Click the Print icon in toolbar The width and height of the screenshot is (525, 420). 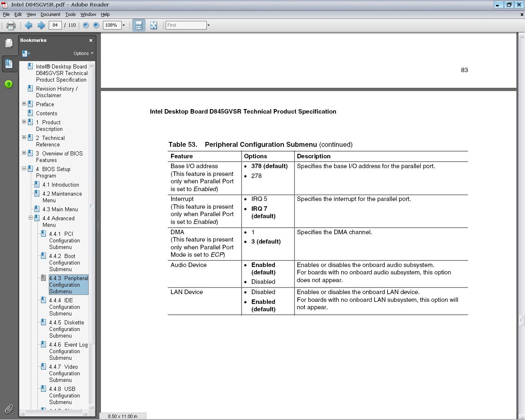(x=11, y=25)
